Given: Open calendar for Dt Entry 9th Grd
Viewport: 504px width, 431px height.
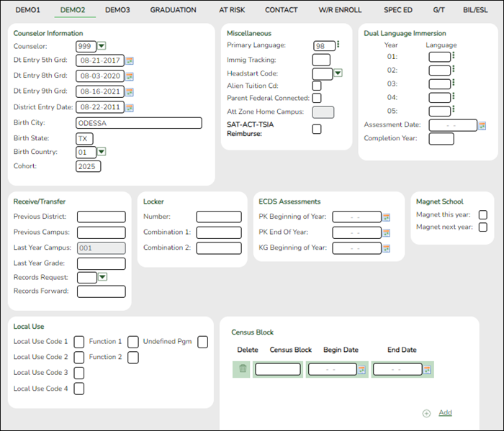Looking at the screenshot, I should coord(129,92).
